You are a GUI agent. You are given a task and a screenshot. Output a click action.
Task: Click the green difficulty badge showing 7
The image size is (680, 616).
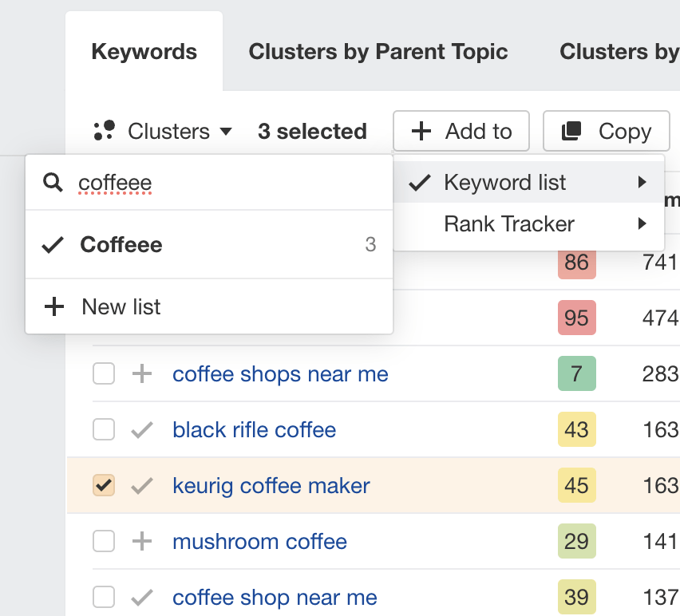[x=576, y=373]
